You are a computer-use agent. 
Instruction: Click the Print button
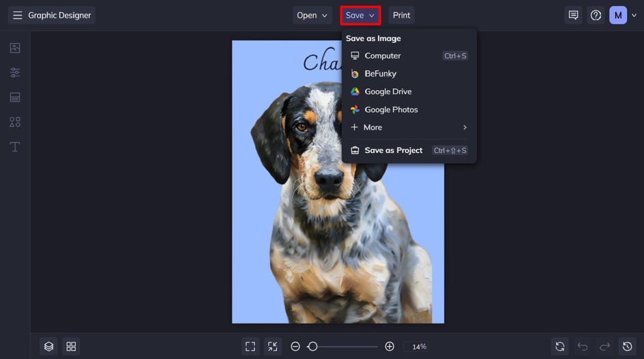tap(401, 15)
